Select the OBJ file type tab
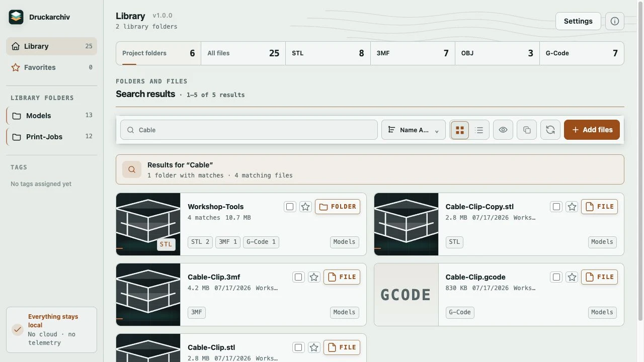This screenshot has width=644, height=362. 497,53
